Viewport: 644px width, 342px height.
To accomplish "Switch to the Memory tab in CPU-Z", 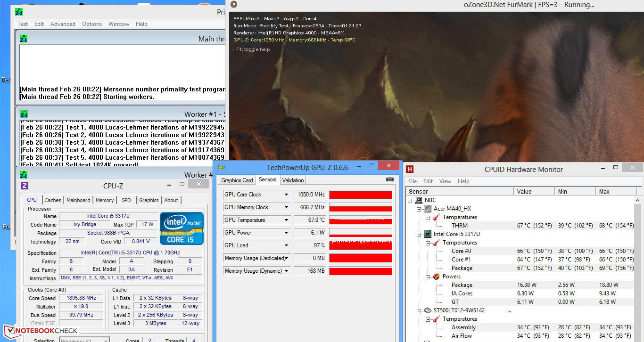I will [x=105, y=200].
